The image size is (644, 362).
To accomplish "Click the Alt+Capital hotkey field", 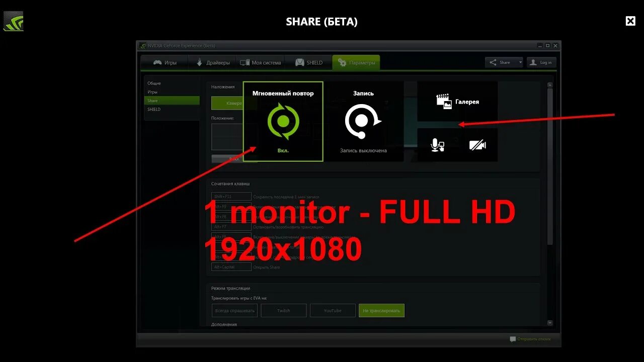I will [x=231, y=267].
